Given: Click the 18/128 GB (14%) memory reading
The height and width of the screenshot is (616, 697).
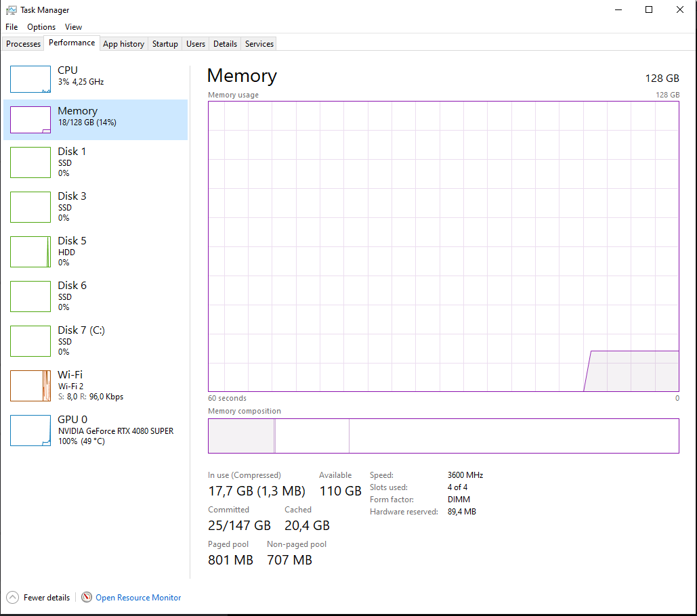Looking at the screenshot, I should coord(87,123).
